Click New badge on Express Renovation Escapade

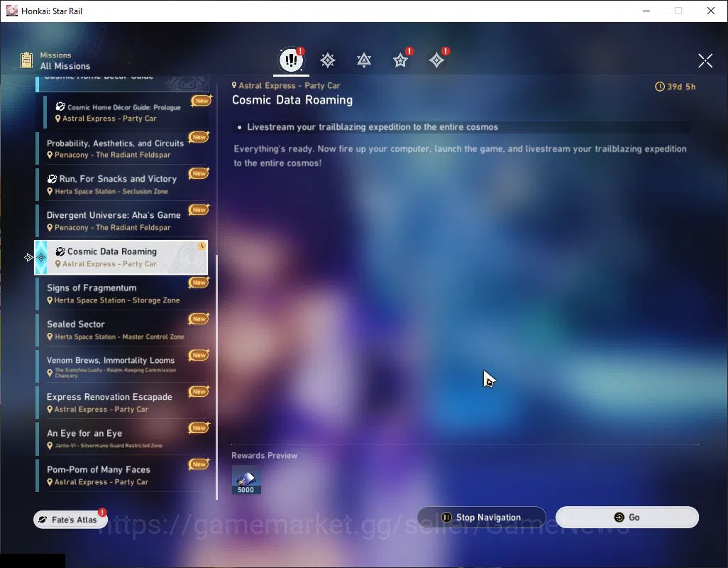coord(199,391)
